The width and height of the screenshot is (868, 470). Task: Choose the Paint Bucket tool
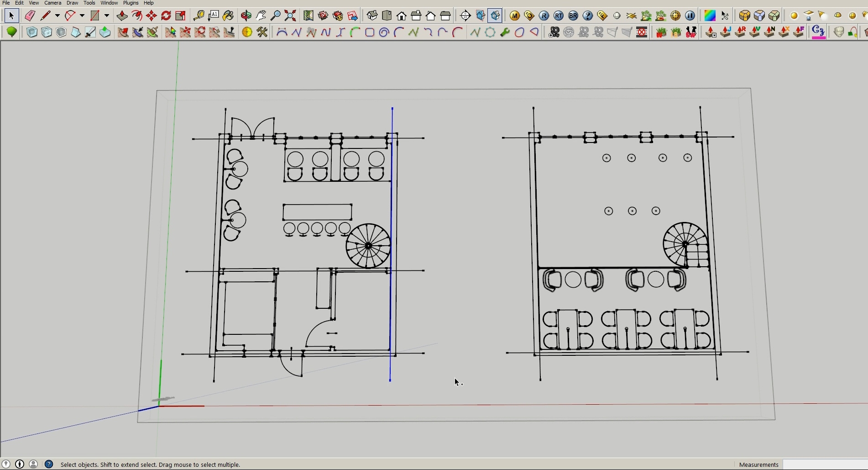pyautogui.click(x=228, y=16)
